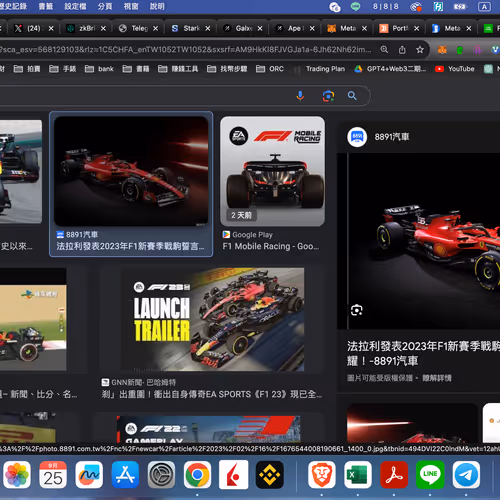Click 瞭解詳情 link under preview
The width and height of the screenshot is (500, 500).
(x=437, y=378)
